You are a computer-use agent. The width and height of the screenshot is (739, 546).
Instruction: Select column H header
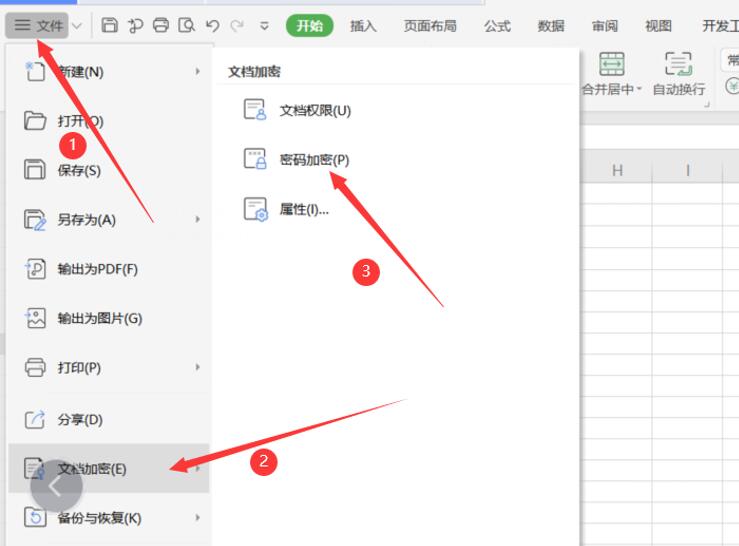pos(617,171)
